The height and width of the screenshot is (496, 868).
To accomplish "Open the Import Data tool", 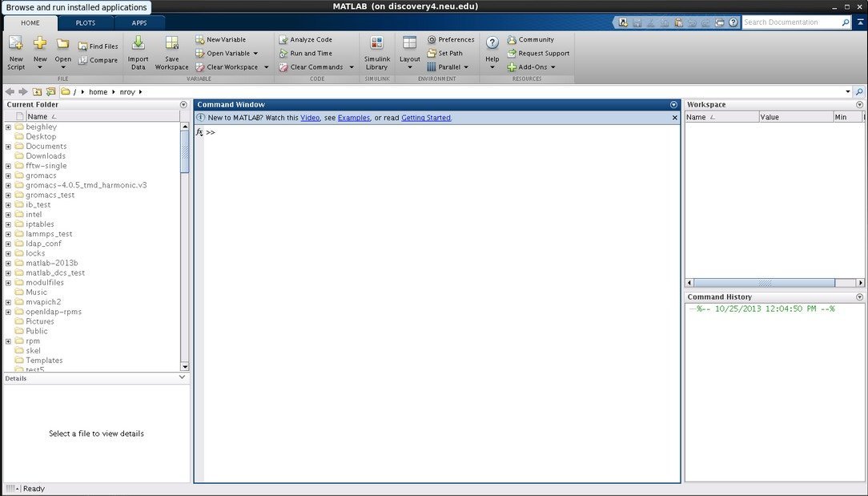I will point(138,53).
